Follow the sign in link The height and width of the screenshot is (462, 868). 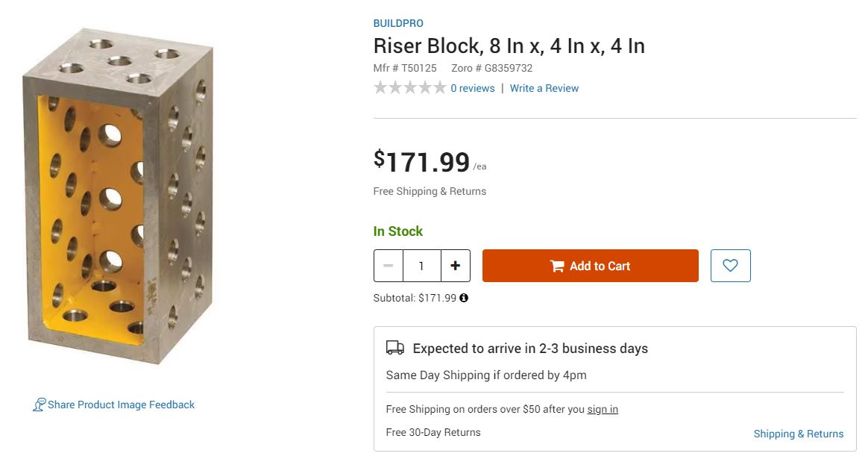[603, 409]
